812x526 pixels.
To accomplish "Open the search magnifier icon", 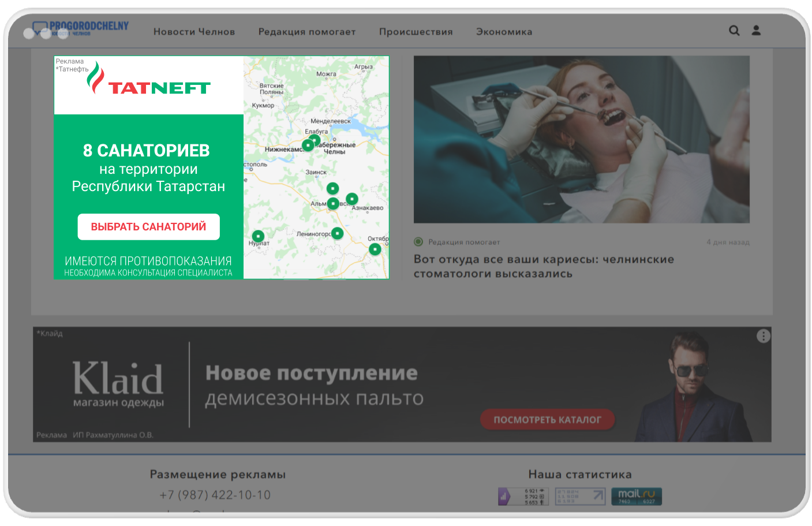I will tap(734, 31).
